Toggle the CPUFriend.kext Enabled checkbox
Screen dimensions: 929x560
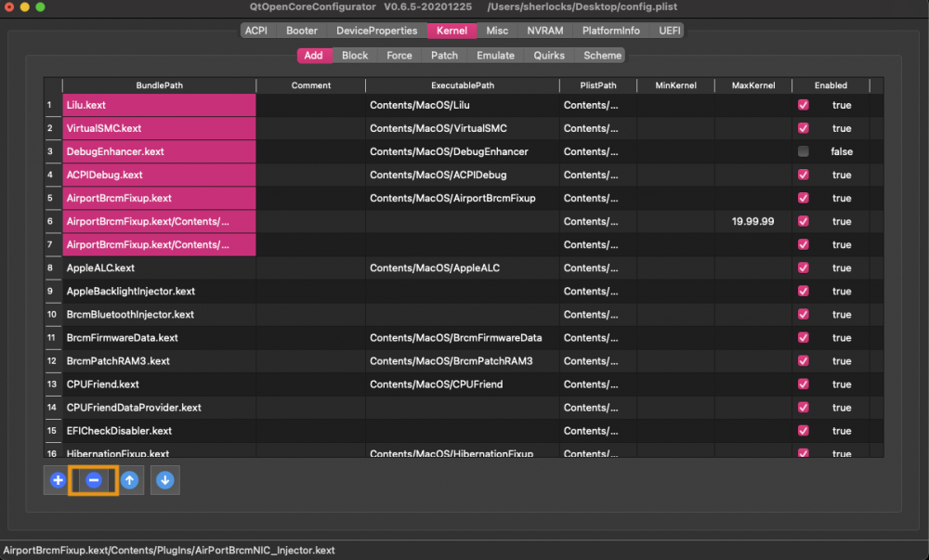point(804,384)
